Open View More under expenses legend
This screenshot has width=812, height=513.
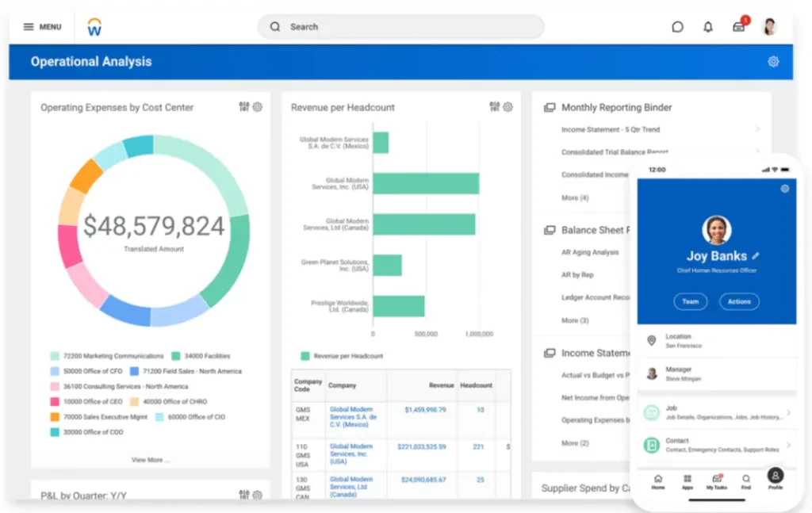150,460
